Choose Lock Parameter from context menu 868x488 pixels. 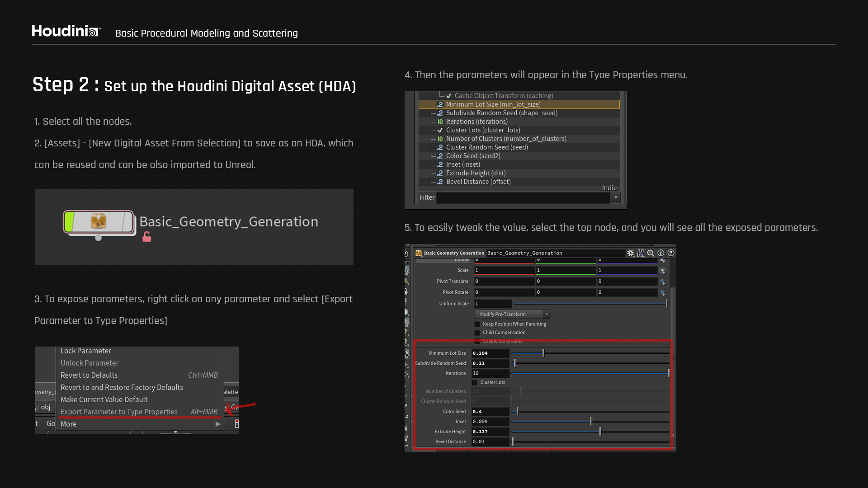point(86,351)
